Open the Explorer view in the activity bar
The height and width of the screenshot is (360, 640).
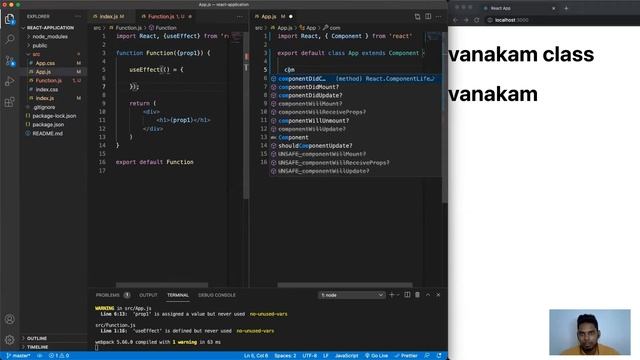pos(10,19)
